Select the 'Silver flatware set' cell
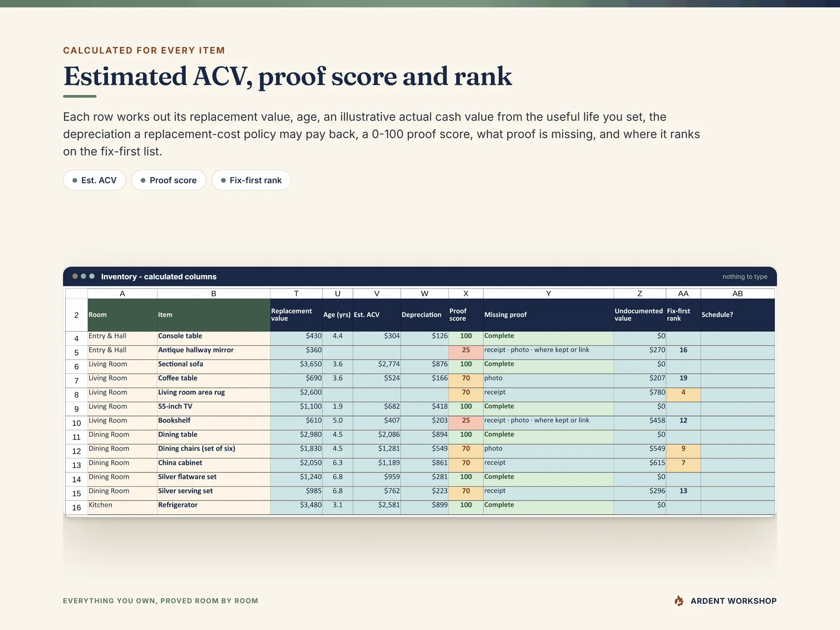Screen dimensions: 840x630 pos(214,480)
